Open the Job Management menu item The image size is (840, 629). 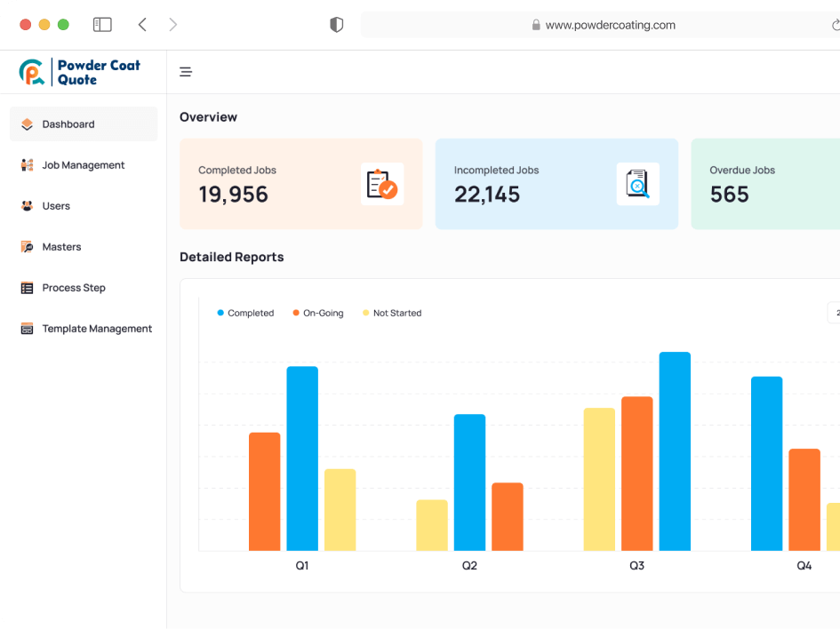[x=84, y=165]
